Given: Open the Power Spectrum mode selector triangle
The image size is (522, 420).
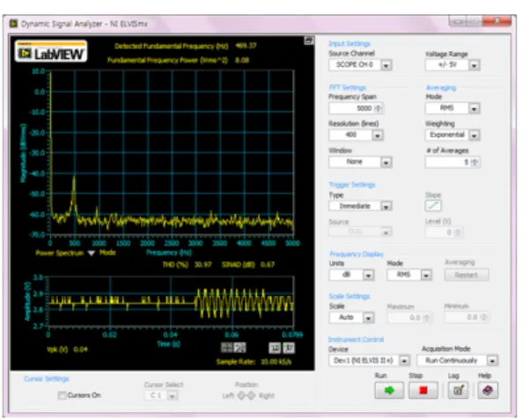Looking at the screenshot, I should point(92,253).
